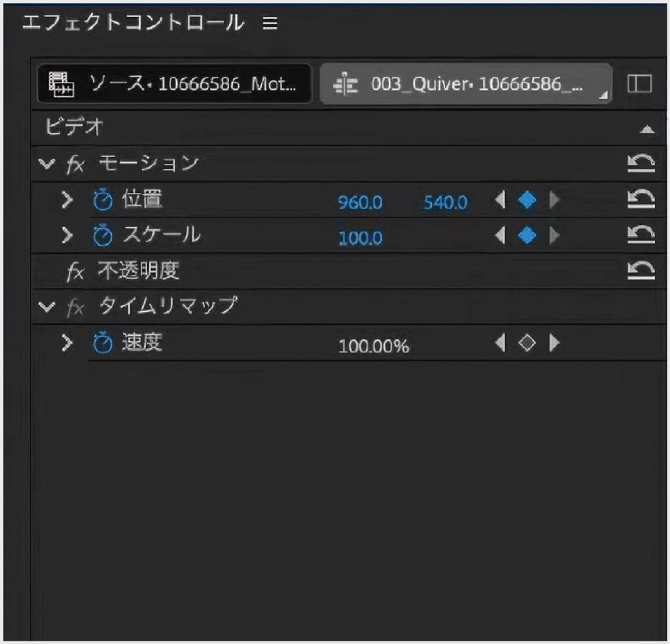The image size is (670, 644).
Task: Toggle Position animation stopwatch
Action: pos(103,202)
